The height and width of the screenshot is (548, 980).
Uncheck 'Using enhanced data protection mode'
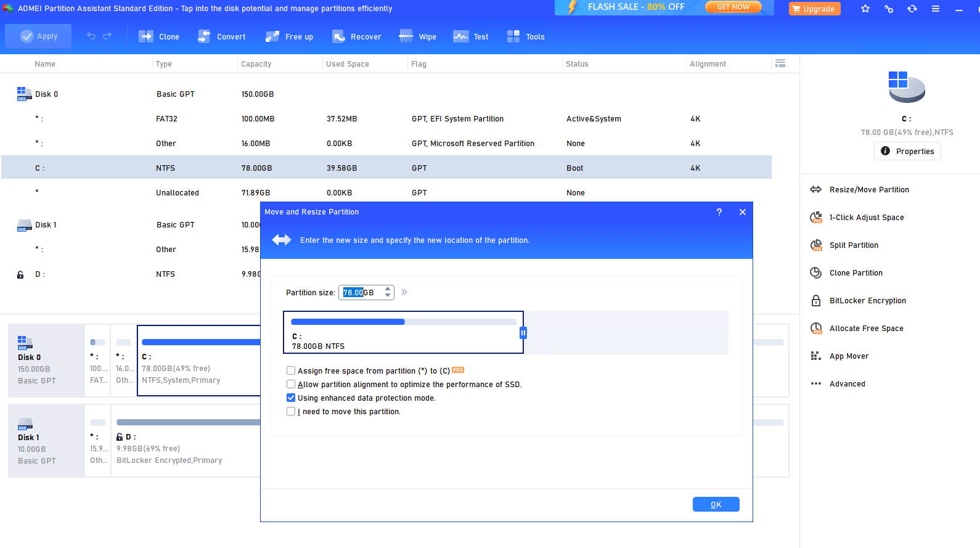click(x=291, y=398)
